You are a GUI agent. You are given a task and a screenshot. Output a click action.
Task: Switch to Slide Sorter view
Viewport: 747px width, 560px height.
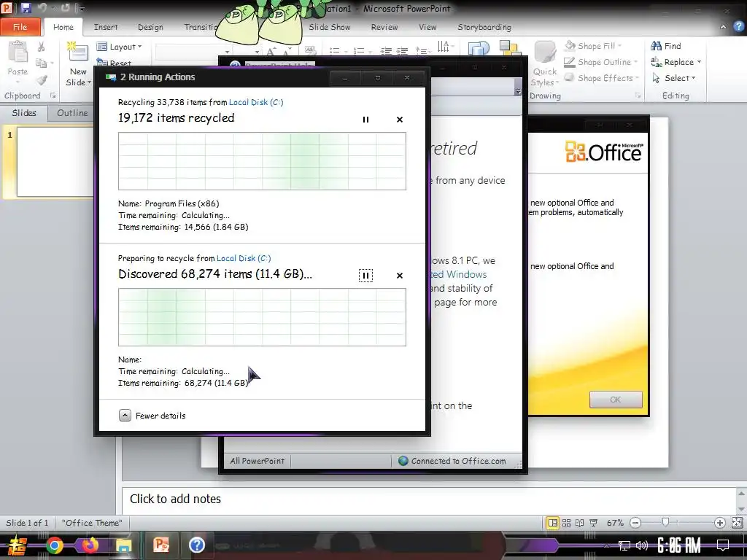tap(566, 523)
